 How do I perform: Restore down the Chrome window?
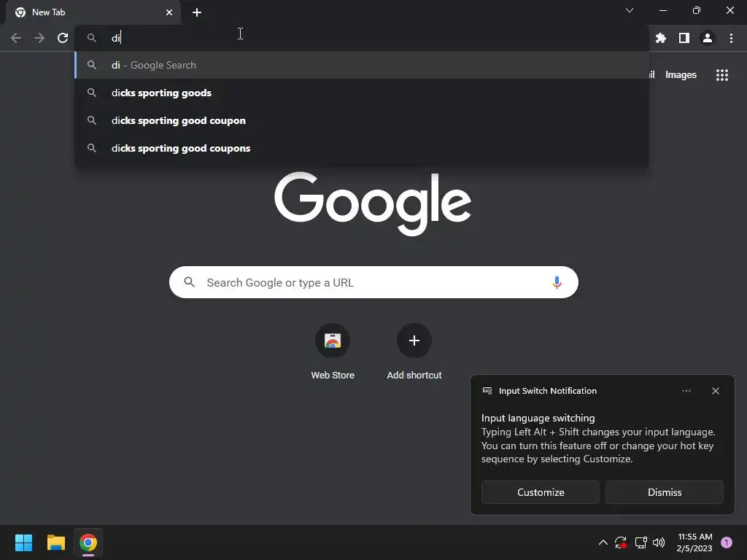click(697, 10)
